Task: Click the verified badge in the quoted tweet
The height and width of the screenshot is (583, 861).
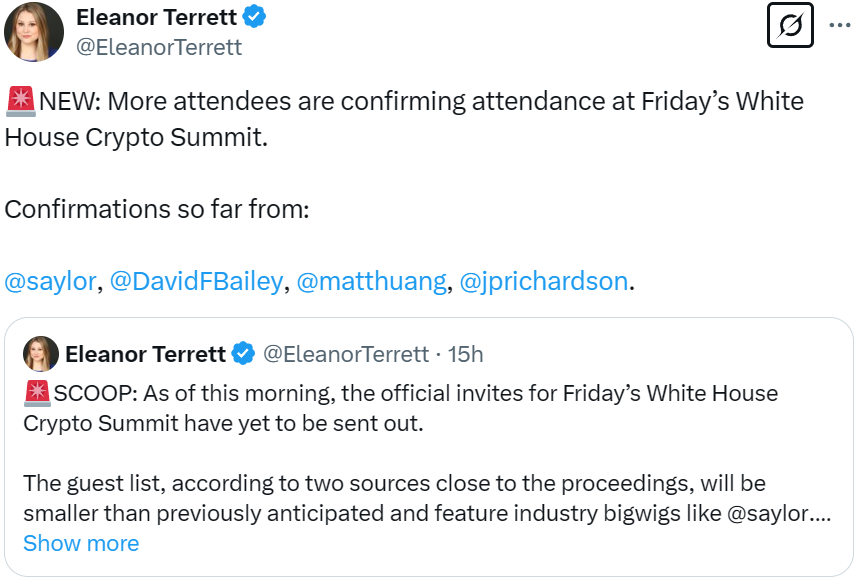Action: (243, 354)
